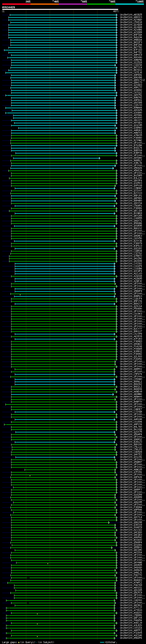Open hit UniRef100_C5XE18

pyautogui.click(x=131, y=22)
